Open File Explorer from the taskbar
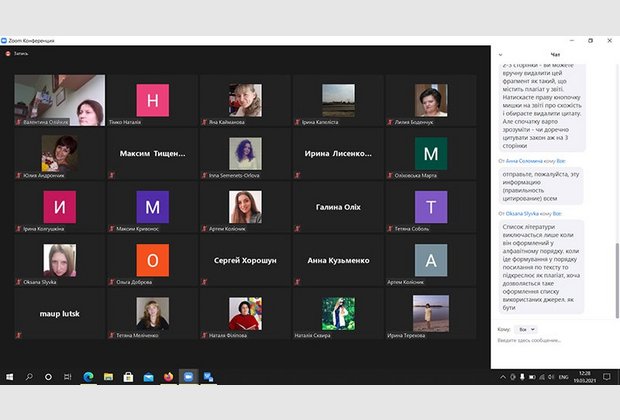620x420 pixels. [x=108, y=377]
